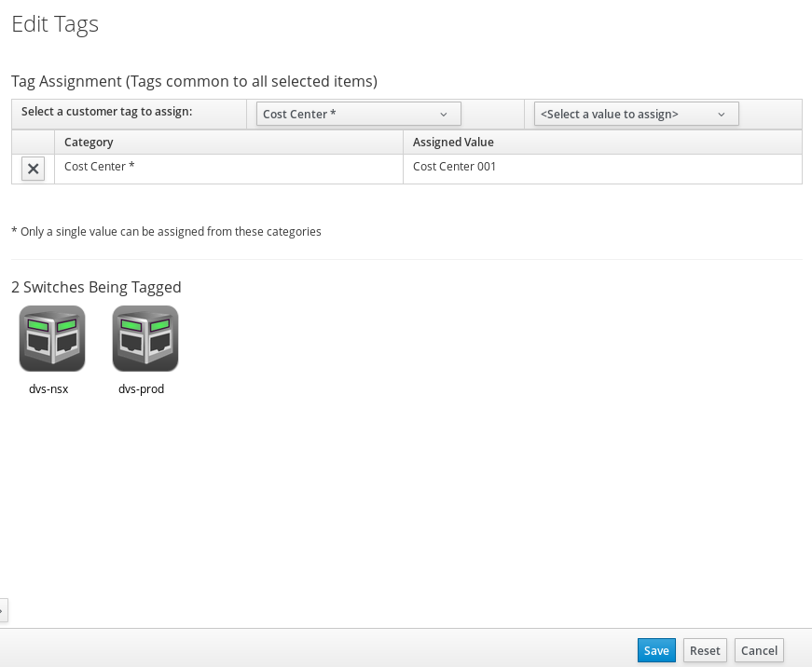Remove the Cost Center tag row with X

(x=33, y=169)
